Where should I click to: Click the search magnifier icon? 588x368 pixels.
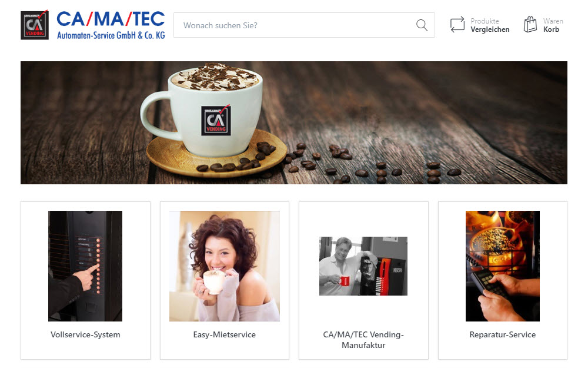[422, 25]
